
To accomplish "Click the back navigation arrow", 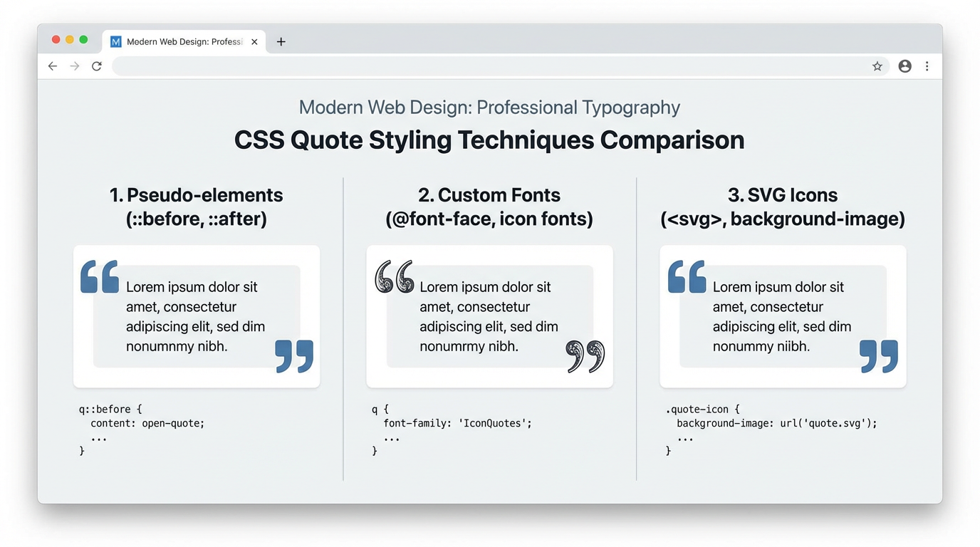I will coord(52,66).
